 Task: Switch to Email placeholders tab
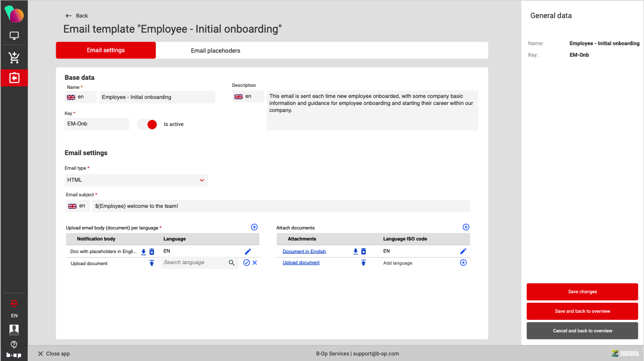coord(216,51)
